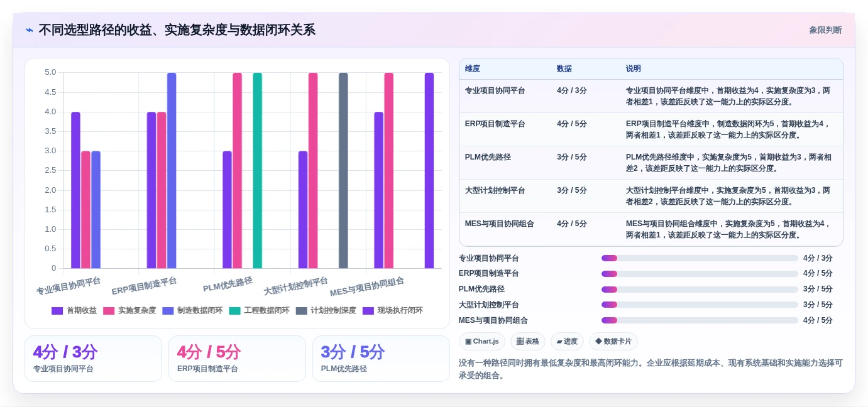
Task: Open the 4分 / 3分 专业项目协同平台 card
Action: click(93, 359)
